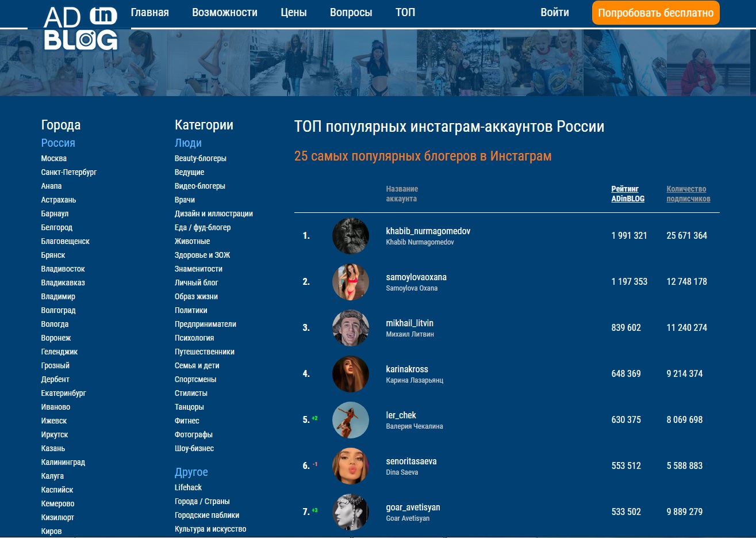Viewport: 756px width, 538px height.
Task: Open samoylovaoxana profile avatar
Action: click(351, 282)
